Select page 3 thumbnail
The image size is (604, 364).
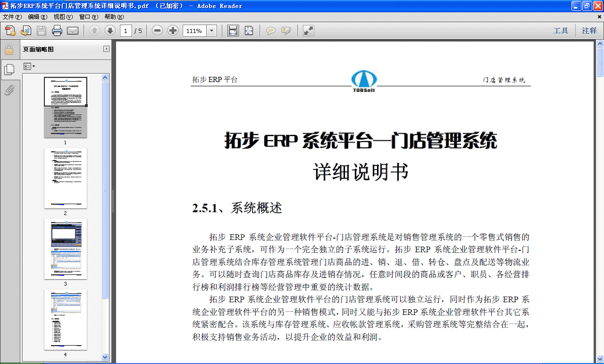66,249
